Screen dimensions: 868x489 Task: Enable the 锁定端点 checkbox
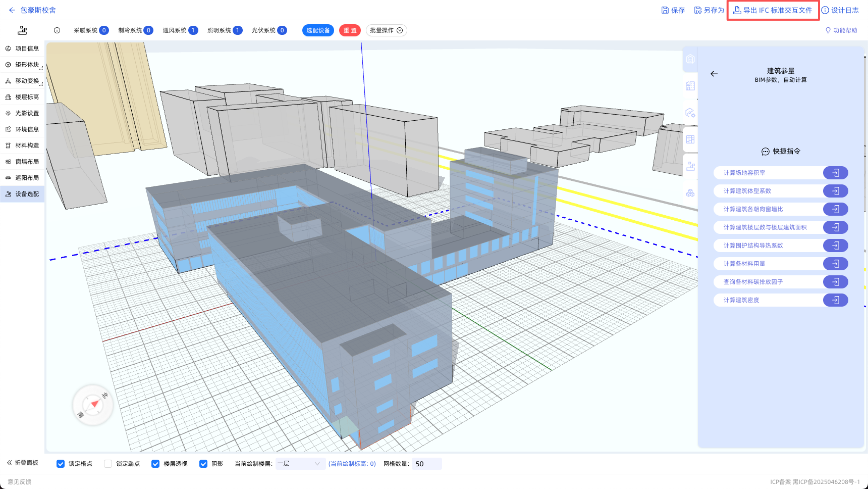[108, 464]
